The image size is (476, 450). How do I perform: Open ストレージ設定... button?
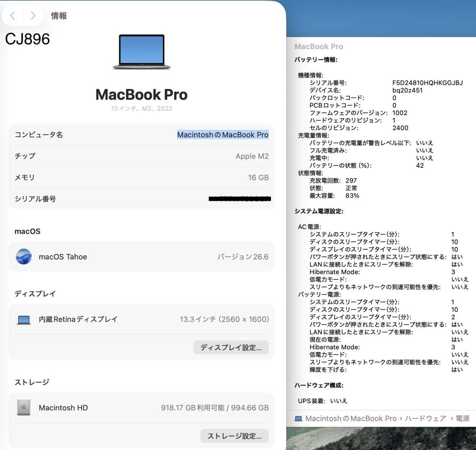(x=234, y=436)
